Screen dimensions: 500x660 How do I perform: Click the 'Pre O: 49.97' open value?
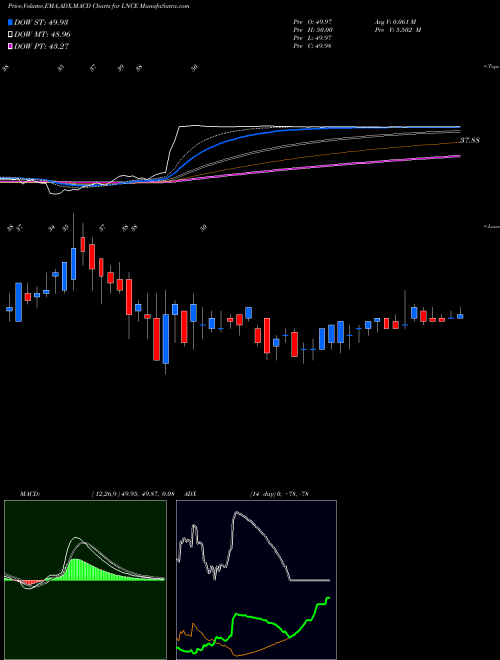click(x=313, y=21)
